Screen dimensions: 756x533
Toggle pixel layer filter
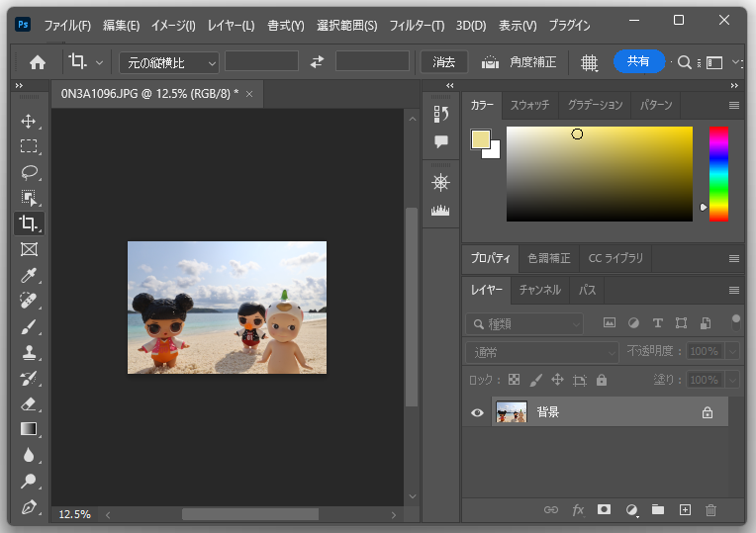pos(610,323)
